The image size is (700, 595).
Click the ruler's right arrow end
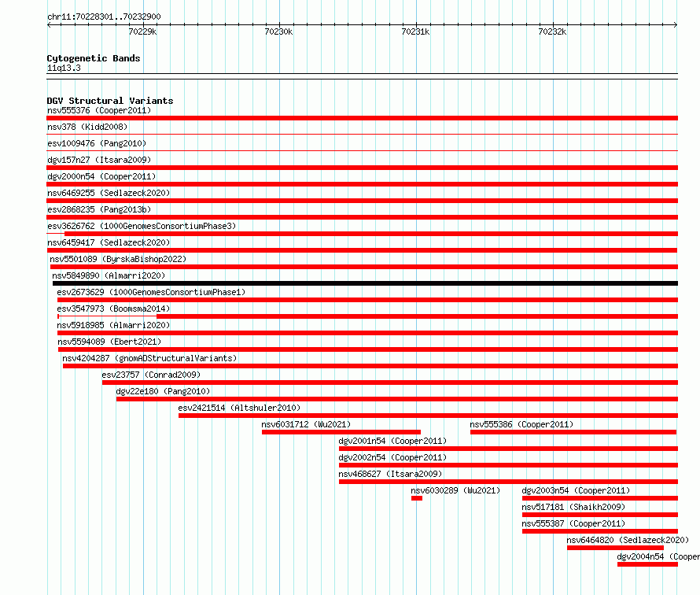pyautogui.click(x=676, y=25)
